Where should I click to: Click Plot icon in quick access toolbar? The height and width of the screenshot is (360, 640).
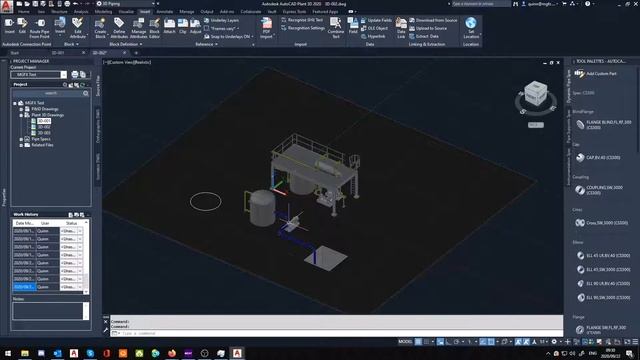click(x=67, y=4)
